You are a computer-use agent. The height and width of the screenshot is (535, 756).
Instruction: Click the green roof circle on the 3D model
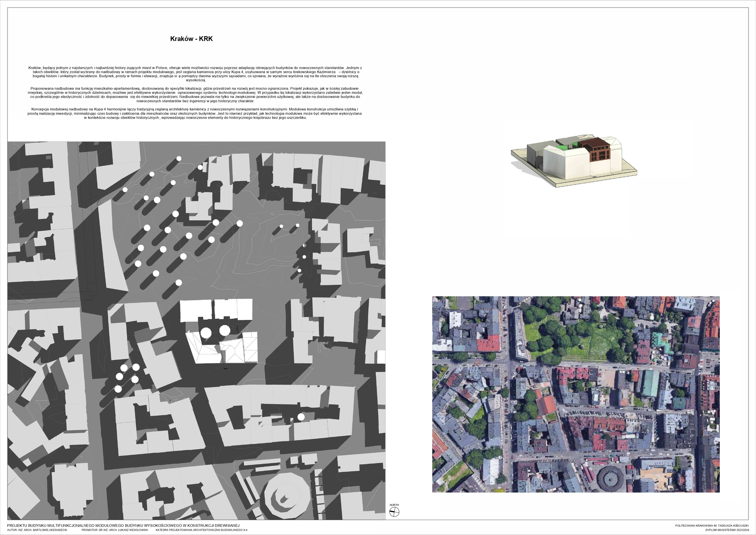click(563, 147)
